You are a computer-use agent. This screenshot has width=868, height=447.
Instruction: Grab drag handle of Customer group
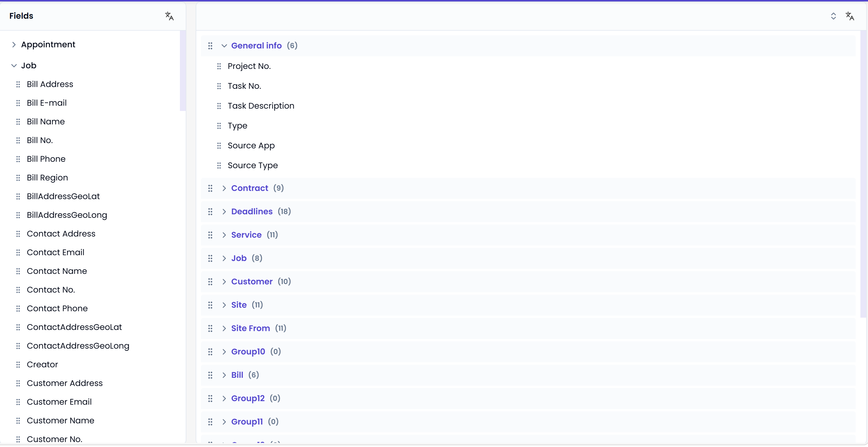coord(210,282)
